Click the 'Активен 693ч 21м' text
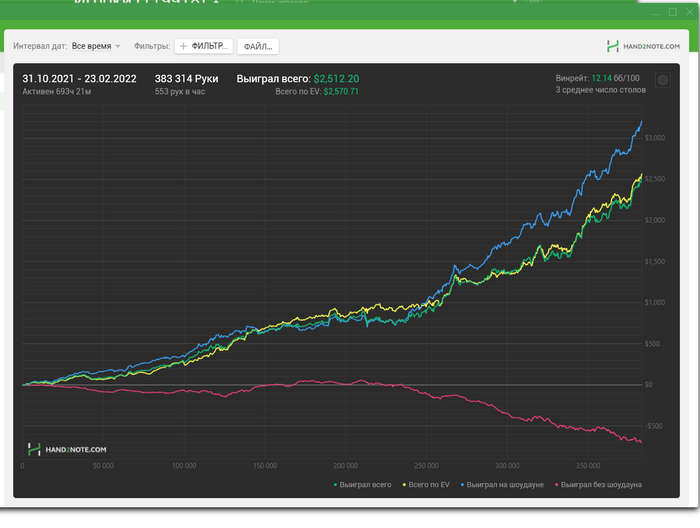 57,91
